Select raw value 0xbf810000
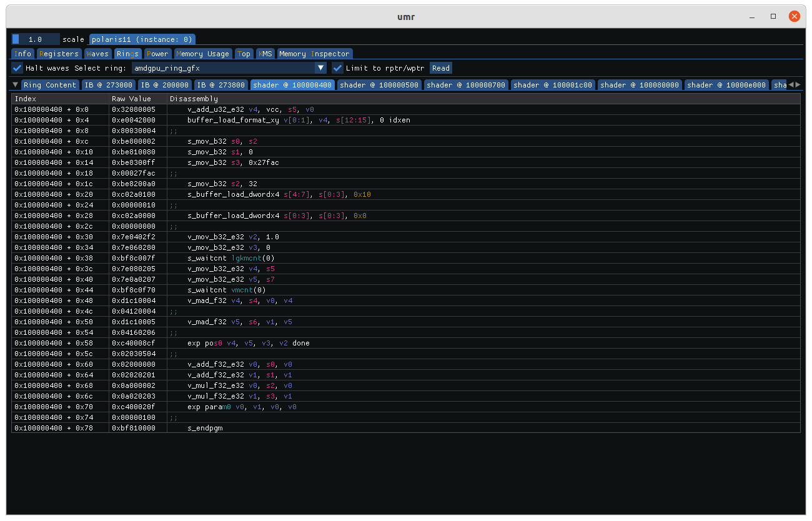 [x=134, y=428]
